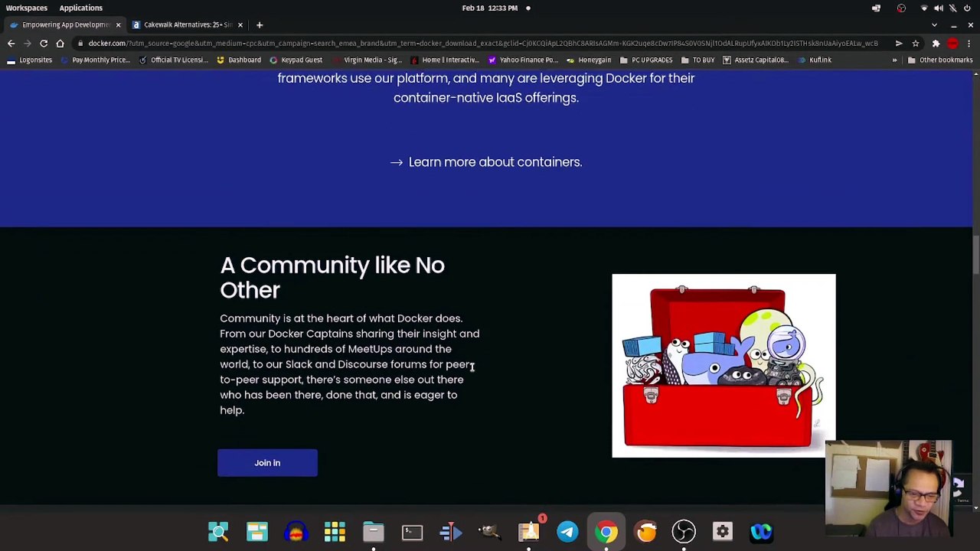980x551 pixels.
Task: Open the orange swirl dock app
Action: pyautogui.click(x=645, y=531)
